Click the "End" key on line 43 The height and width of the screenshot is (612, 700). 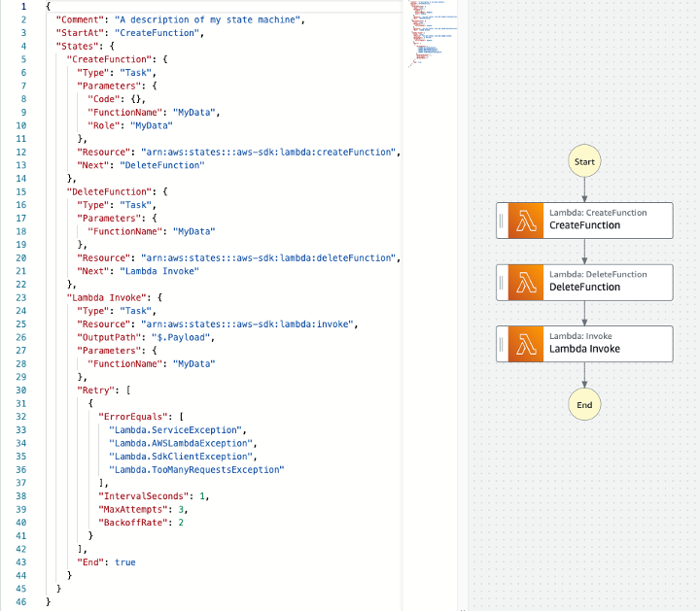tap(90, 562)
